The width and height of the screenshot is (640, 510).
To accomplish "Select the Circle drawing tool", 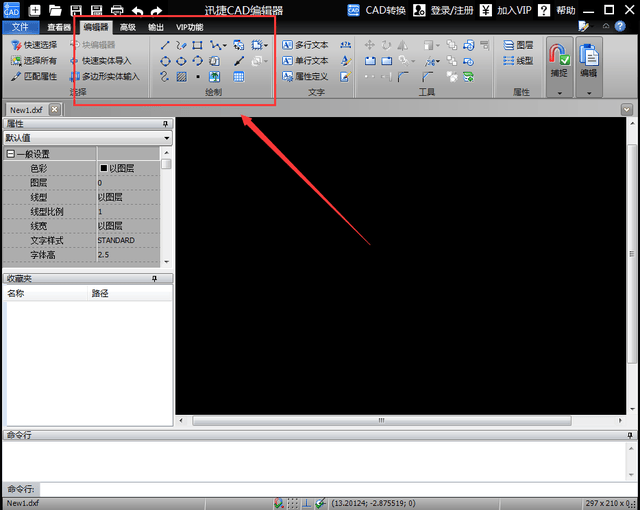I will click(x=165, y=61).
